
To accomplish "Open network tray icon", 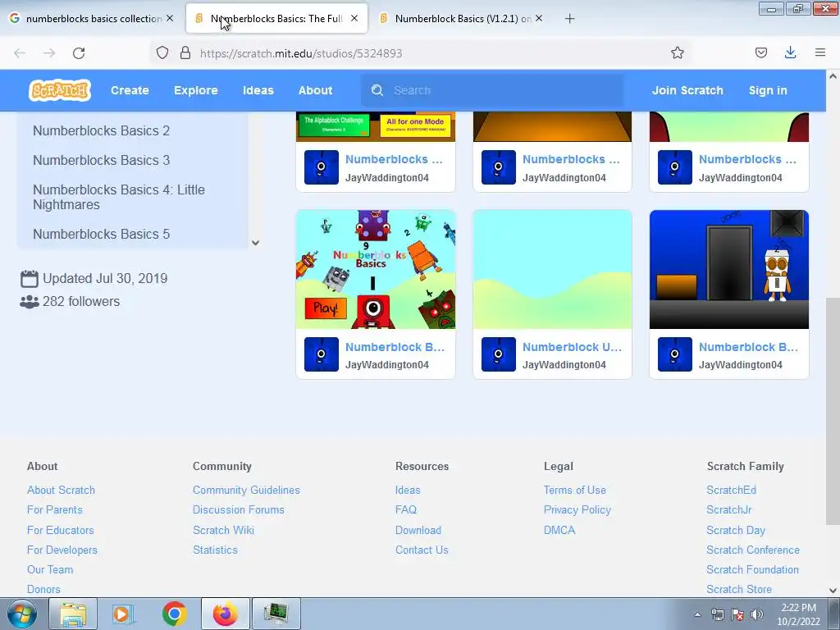I will 717,614.
